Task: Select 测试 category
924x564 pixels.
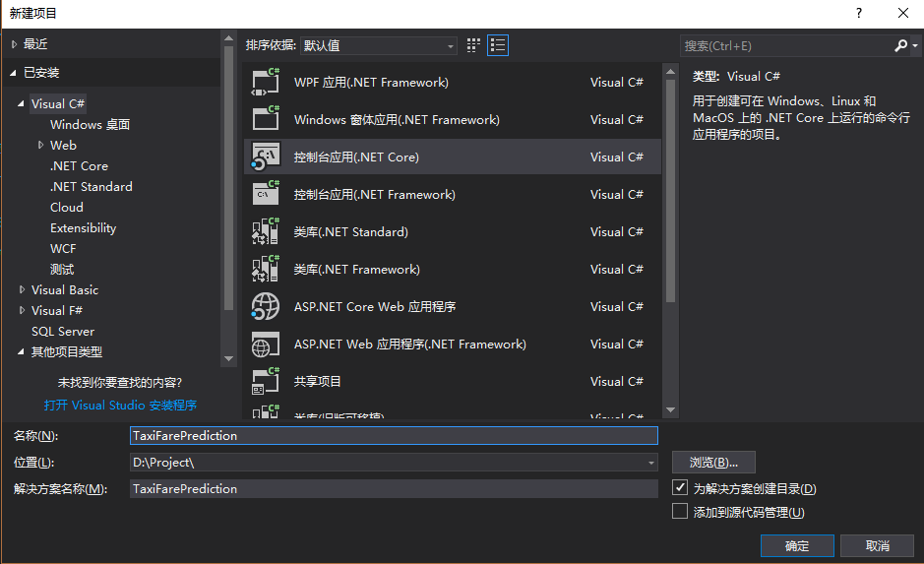Action: (62, 270)
